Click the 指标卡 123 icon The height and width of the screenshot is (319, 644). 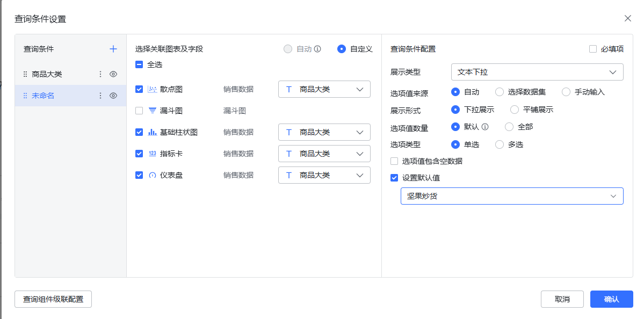153,154
